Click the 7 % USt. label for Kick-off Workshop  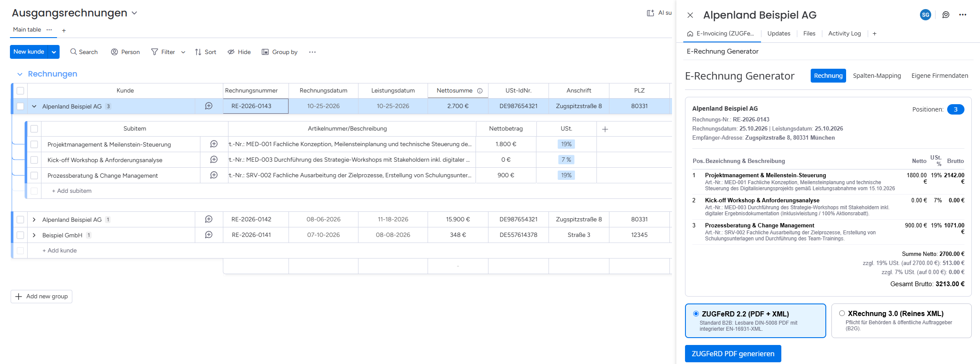click(x=566, y=160)
